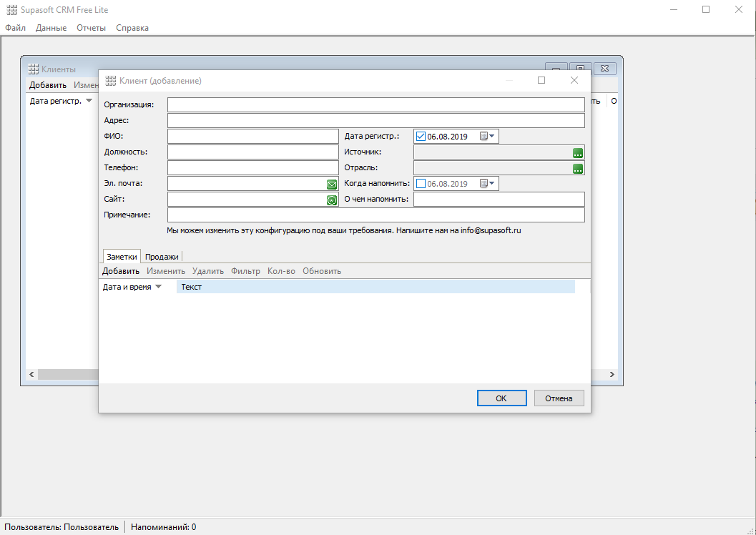Screen dimensions: 756x535
Task: Click the Клиенты window title grid icon
Action: [34, 69]
